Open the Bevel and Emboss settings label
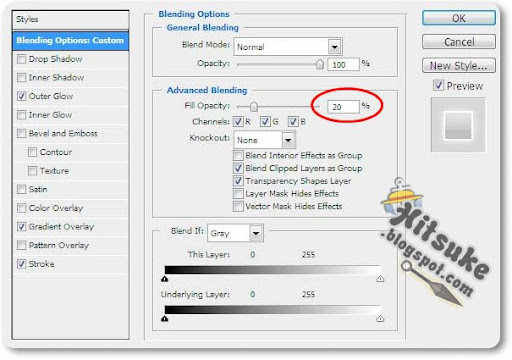The width and height of the screenshot is (512, 360). tap(63, 133)
